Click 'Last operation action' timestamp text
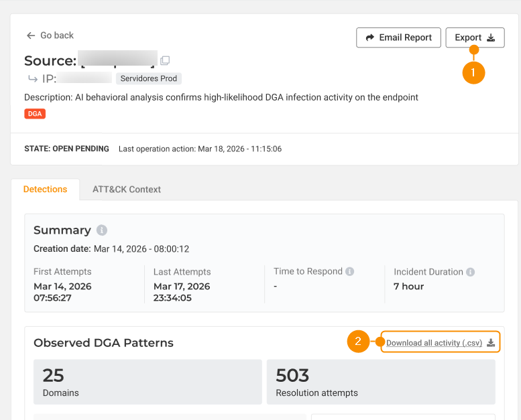The width and height of the screenshot is (521, 420). 200,149
